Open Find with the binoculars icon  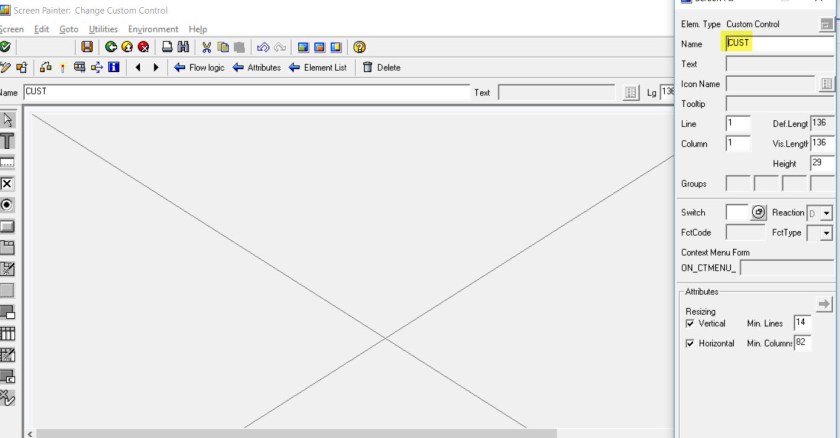tap(183, 47)
